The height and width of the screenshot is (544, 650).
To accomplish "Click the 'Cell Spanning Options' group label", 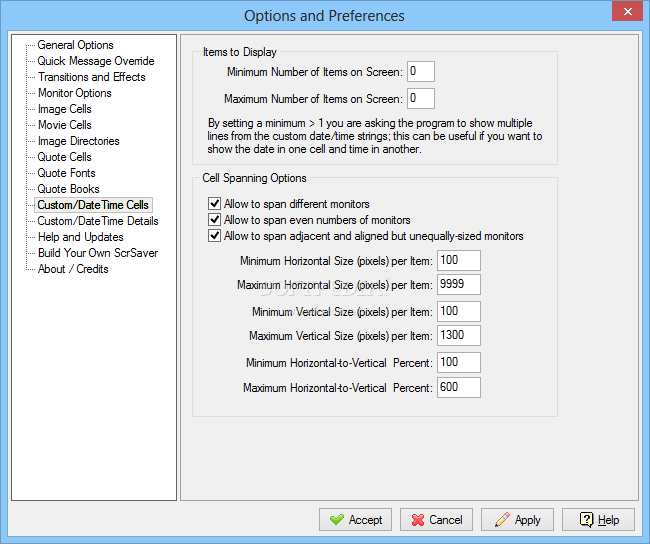I will click(255, 178).
